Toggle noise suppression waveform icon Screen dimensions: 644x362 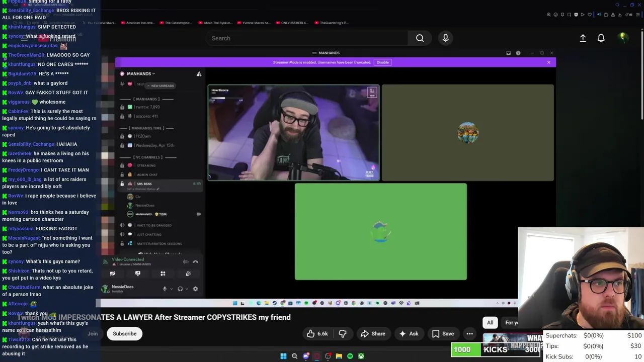[x=186, y=261]
